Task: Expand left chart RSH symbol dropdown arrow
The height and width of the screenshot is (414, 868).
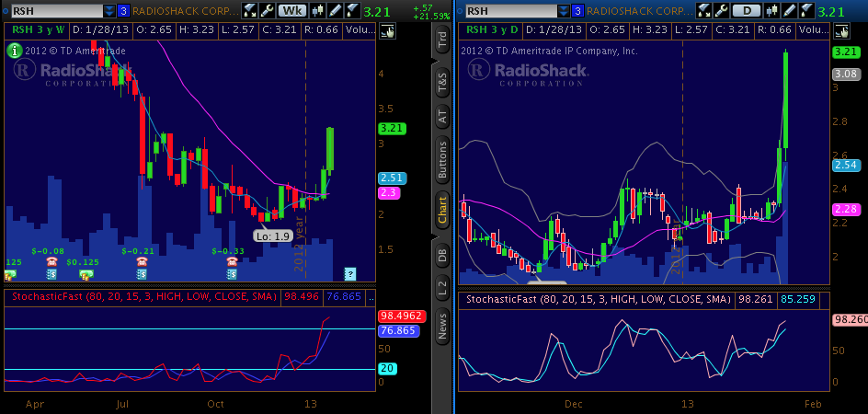Action: [x=109, y=10]
